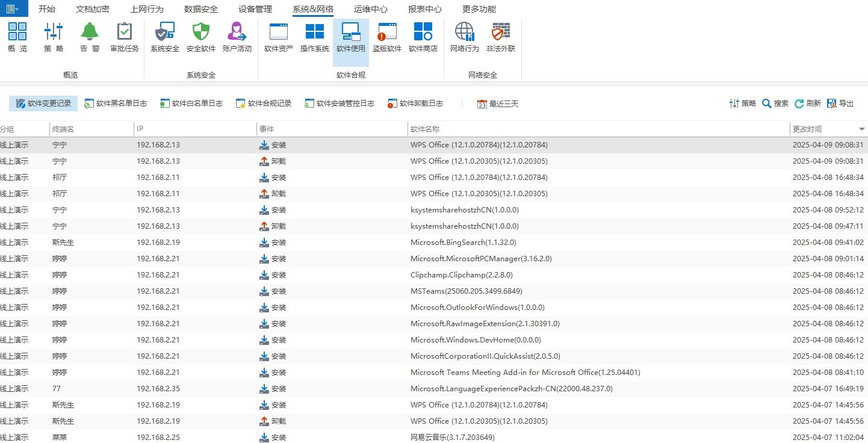Open the 软件安装管控日志 log
868x443 pixels.
339,104
